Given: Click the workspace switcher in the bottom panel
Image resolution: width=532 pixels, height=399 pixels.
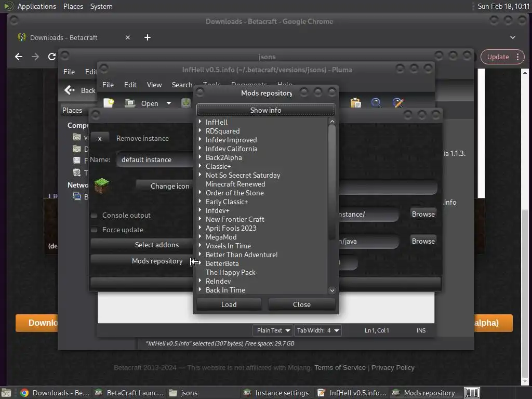Looking at the screenshot, I should [472, 393].
